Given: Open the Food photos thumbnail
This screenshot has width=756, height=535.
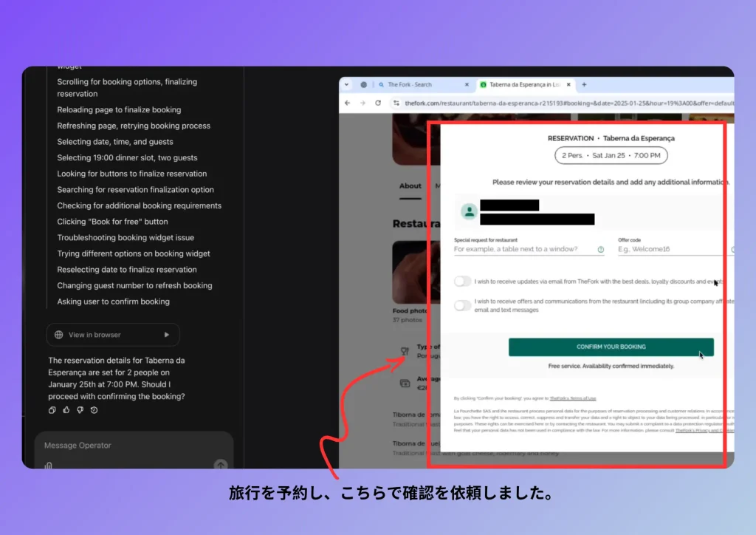Looking at the screenshot, I should click(x=416, y=272).
